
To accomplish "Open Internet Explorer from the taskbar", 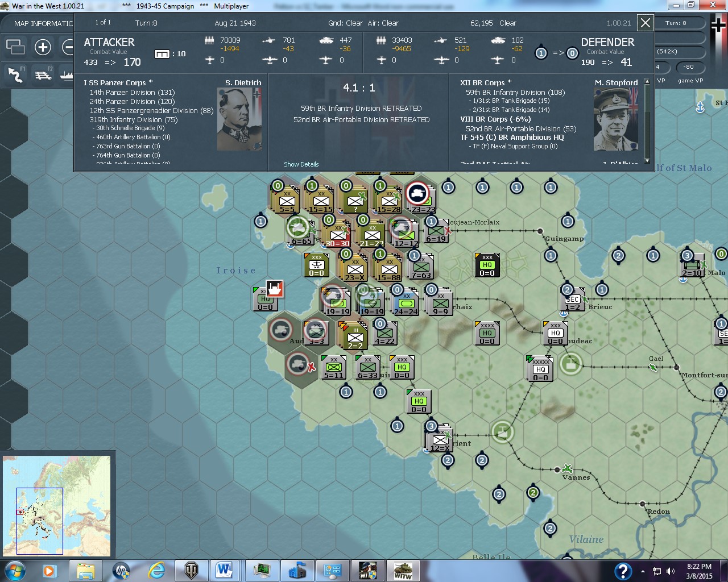I will click(156, 570).
